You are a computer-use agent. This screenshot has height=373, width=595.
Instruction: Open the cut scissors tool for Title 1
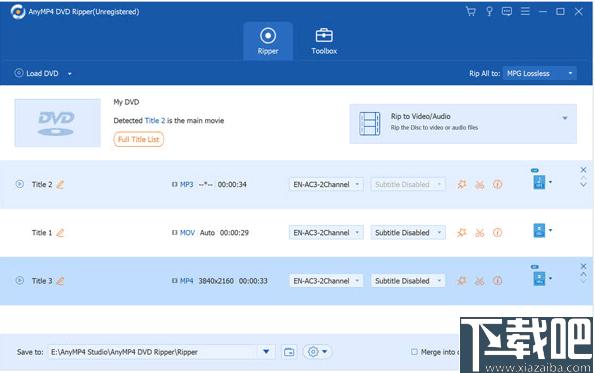coord(480,233)
